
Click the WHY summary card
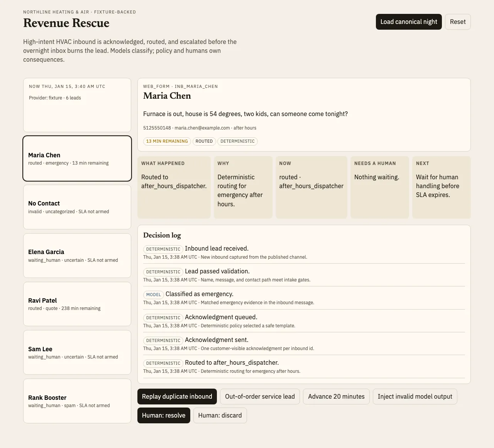point(243,187)
